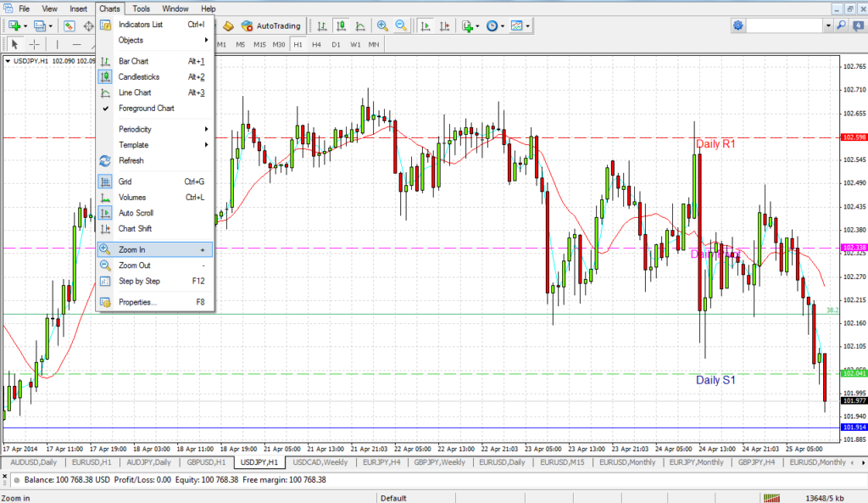Screen dimensions: 868x503
Task: Click the Line Chart icon in toolbar
Action: point(359,25)
